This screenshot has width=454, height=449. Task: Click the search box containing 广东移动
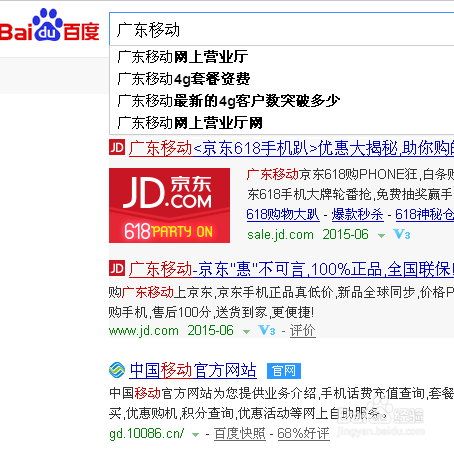click(282, 29)
